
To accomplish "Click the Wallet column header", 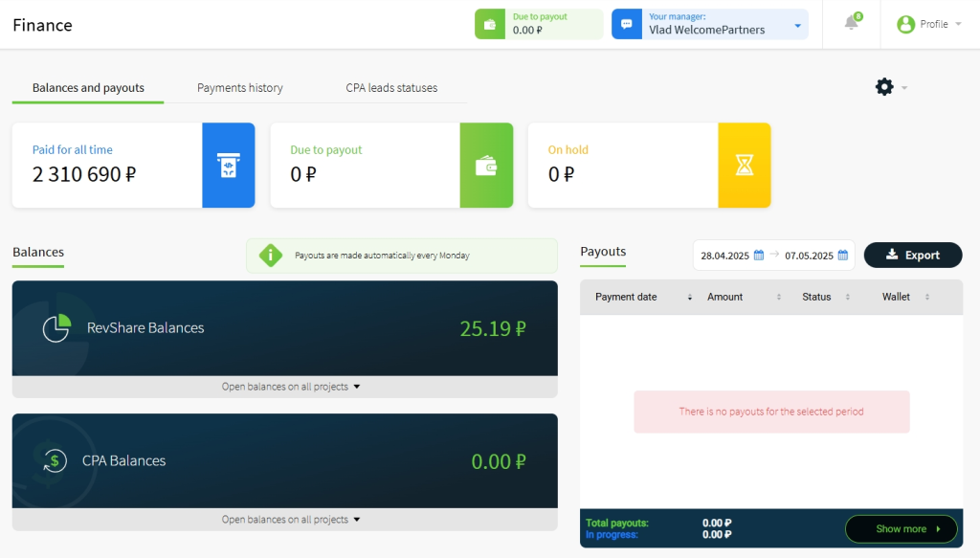I will 896,298.
